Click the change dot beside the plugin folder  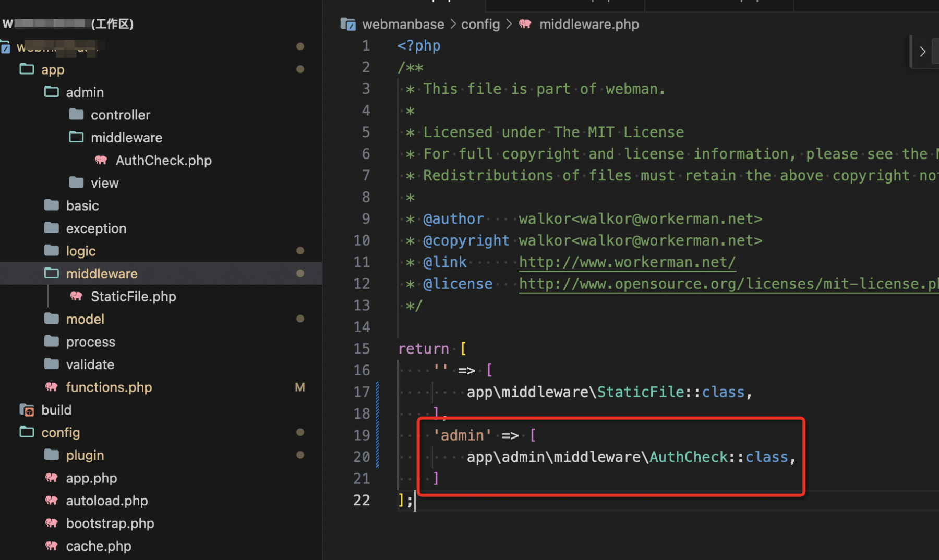pos(300,455)
